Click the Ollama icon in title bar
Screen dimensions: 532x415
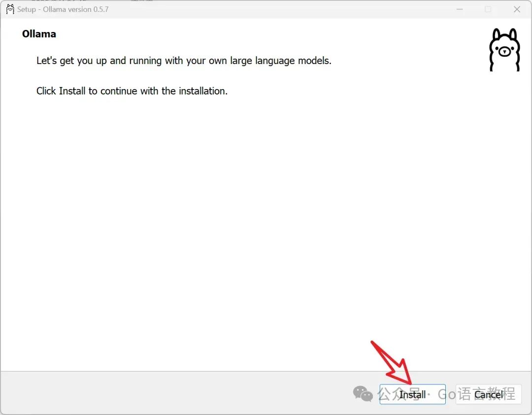click(x=10, y=9)
